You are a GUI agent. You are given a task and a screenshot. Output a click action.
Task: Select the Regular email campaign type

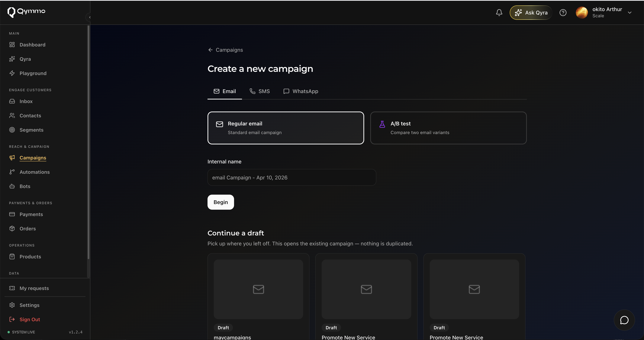285,128
